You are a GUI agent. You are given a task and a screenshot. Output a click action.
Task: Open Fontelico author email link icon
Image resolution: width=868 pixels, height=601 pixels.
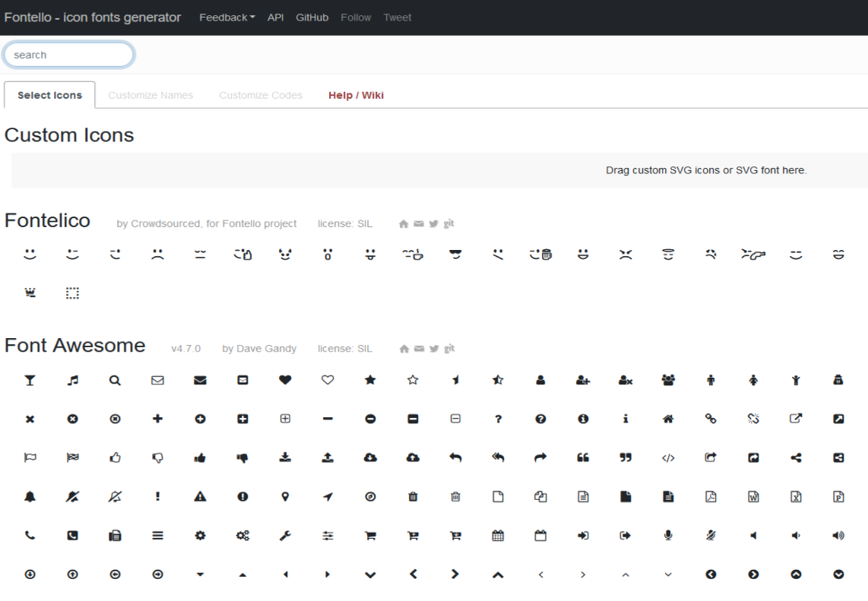(419, 223)
